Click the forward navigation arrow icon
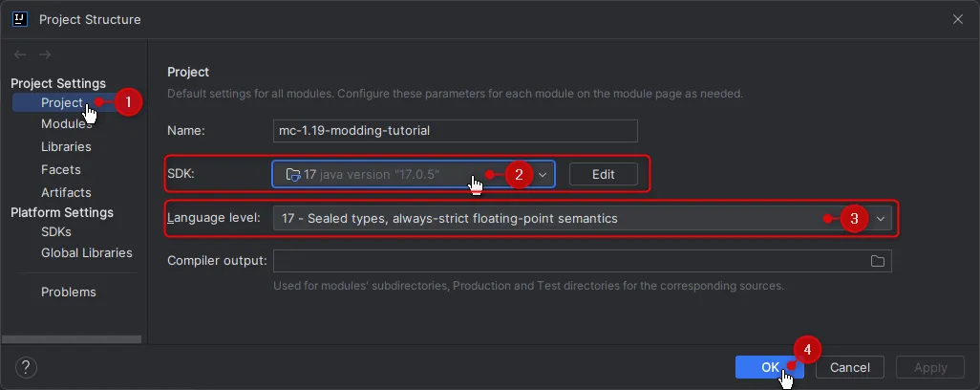Viewport: 980px width, 390px height. pos(45,55)
